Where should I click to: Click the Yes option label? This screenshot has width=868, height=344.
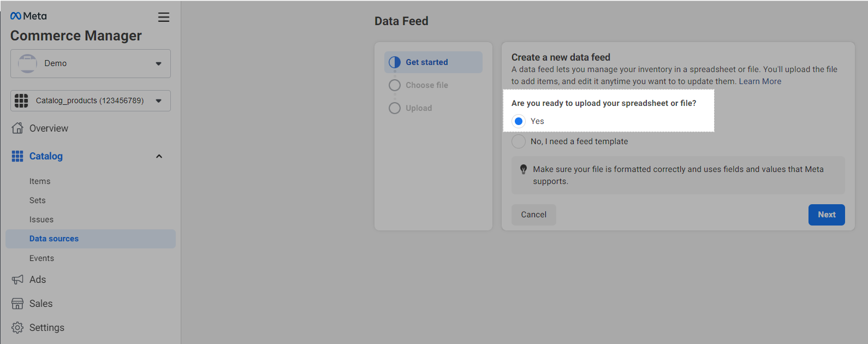(x=537, y=121)
